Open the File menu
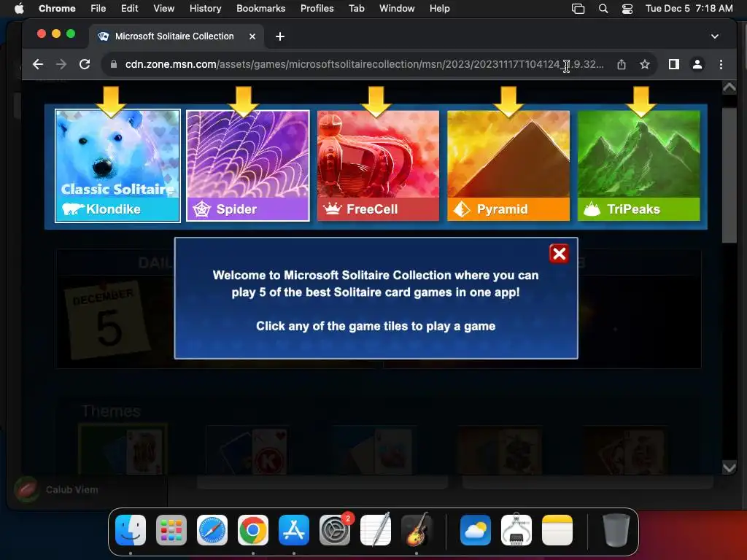747x560 pixels. tap(98, 8)
